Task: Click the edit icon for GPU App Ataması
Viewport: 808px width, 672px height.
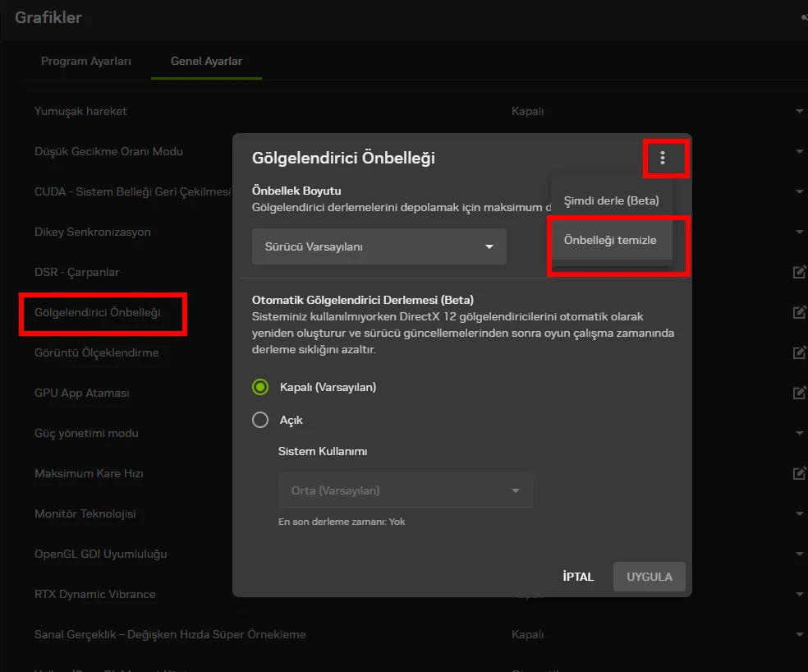Action: pyautogui.click(x=799, y=393)
